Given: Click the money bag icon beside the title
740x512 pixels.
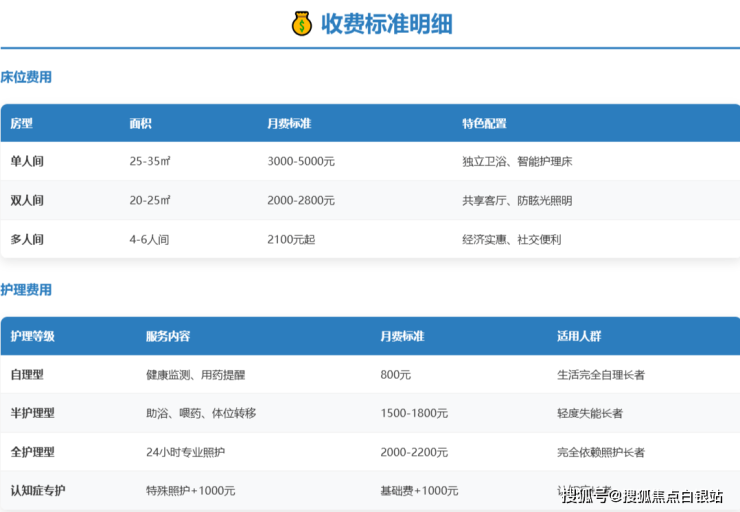Looking at the screenshot, I should point(302,23).
